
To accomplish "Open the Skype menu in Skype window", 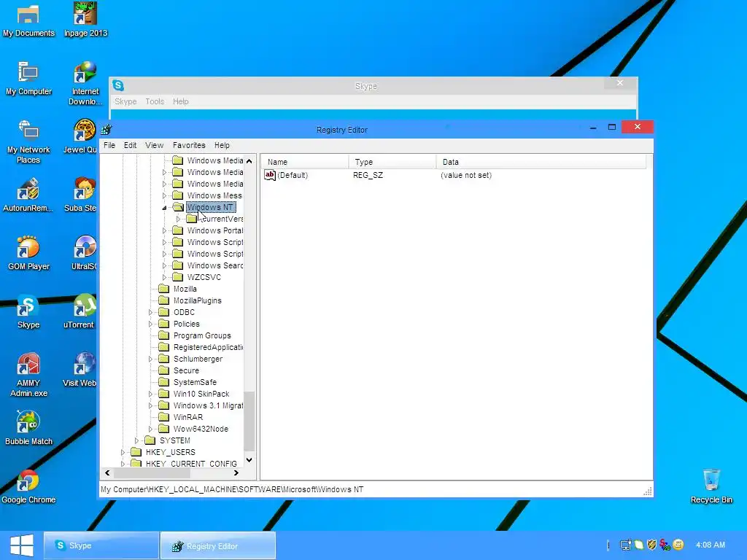I will coord(125,101).
